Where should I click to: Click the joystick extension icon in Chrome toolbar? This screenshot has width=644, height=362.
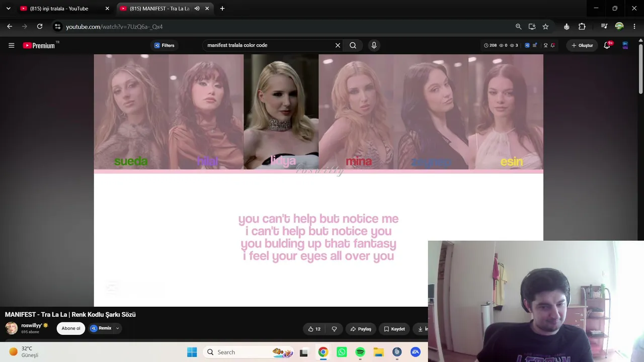click(567, 27)
